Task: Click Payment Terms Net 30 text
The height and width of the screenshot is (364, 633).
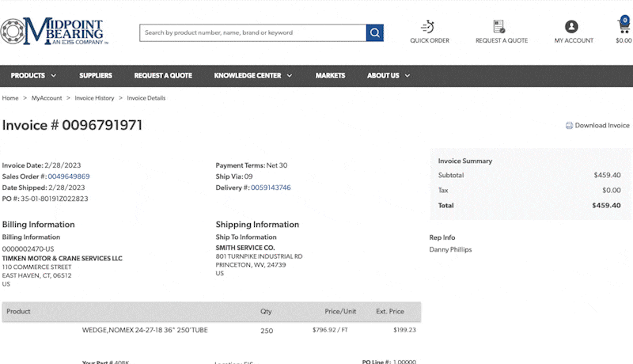Action: pos(252,165)
